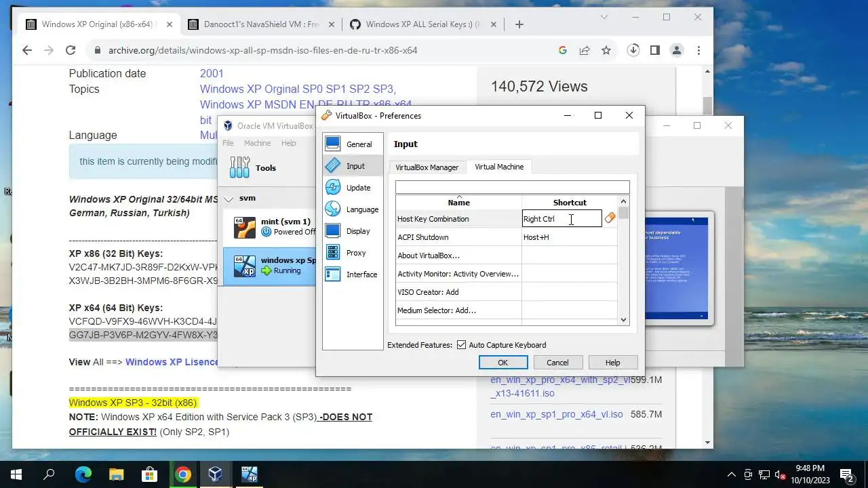Open Windows XP Licence link

pos(172,362)
